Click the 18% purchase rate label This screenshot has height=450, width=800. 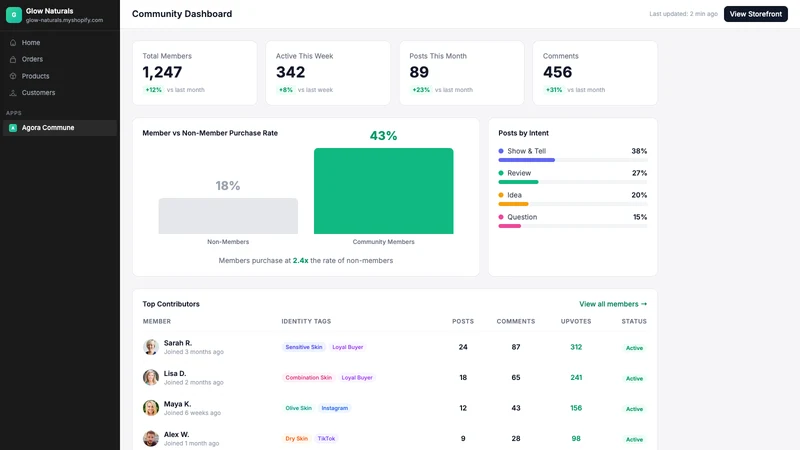click(228, 186)
